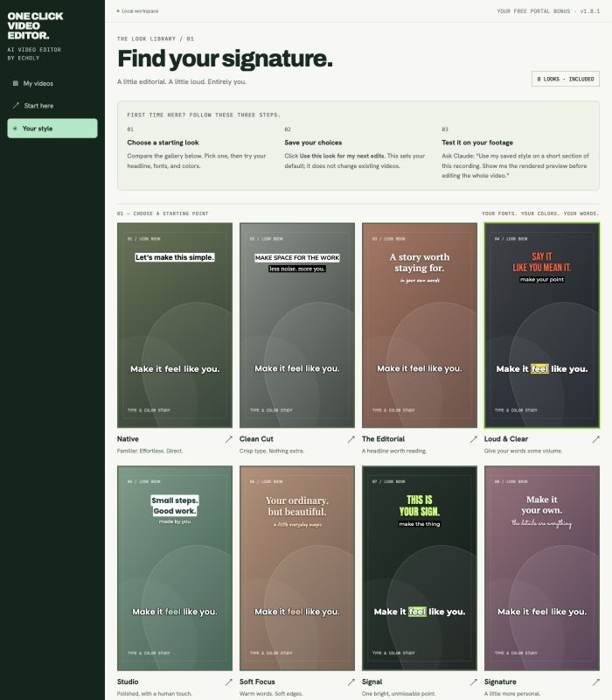This screenshot has width=612, height=700.
Task: Go to Start here page
Action: pos(52,106)
